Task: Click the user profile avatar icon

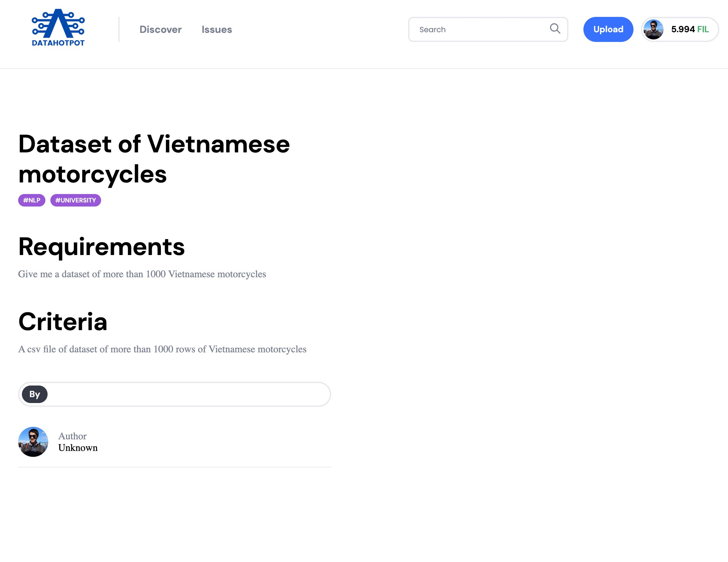Action: (x=654, y=29)
